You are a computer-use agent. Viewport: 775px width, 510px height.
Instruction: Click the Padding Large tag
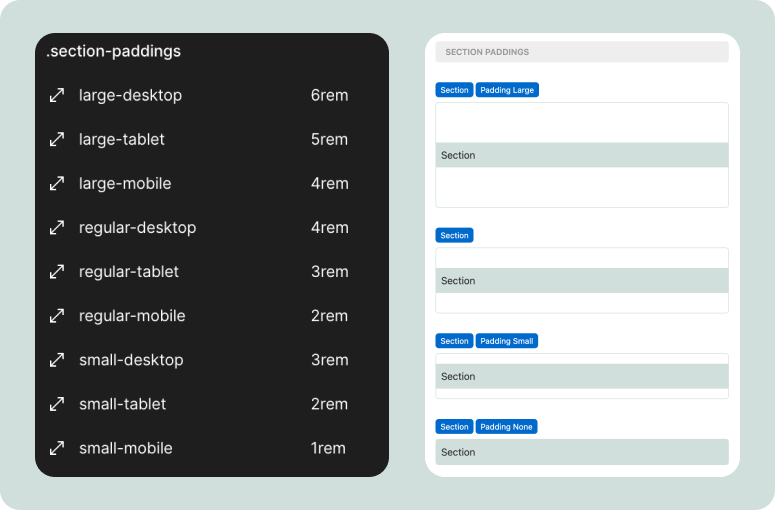[507, 90]
